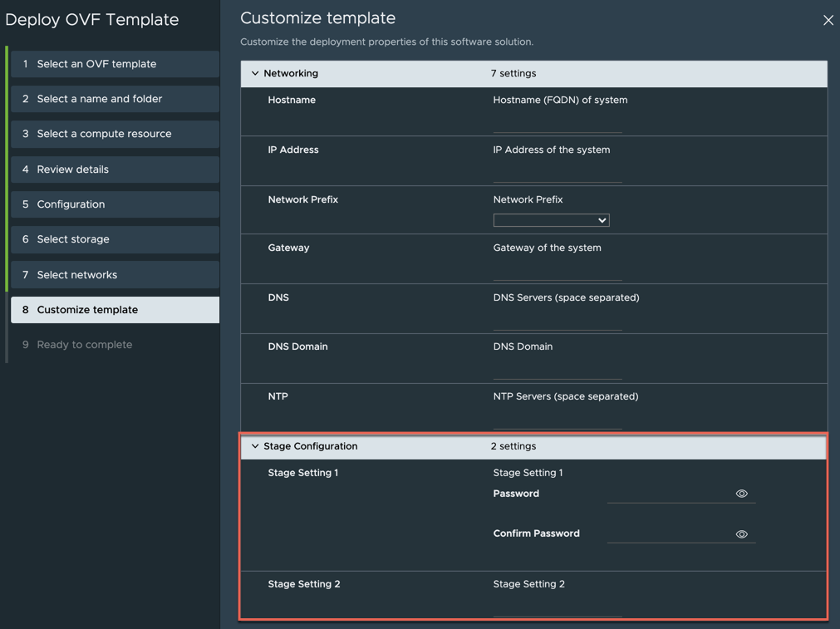
Task: Close the Deploy OVF Template dialog
Action: (x=828, y=21)
